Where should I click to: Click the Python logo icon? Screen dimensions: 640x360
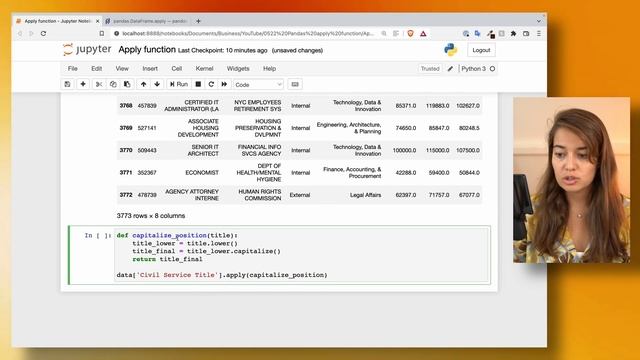pyautogui.click(x=450, y=50)
